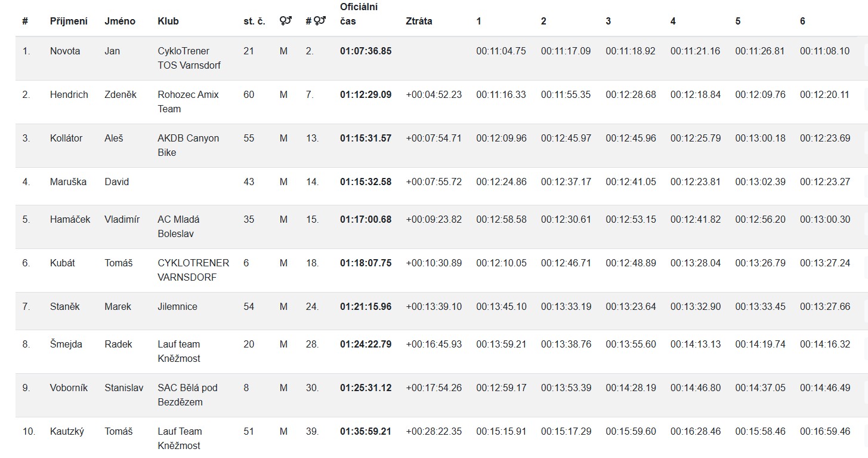Open the Novota surname entry
The height and width of the screenshot is (458, 868).
(x=65, y=51)
